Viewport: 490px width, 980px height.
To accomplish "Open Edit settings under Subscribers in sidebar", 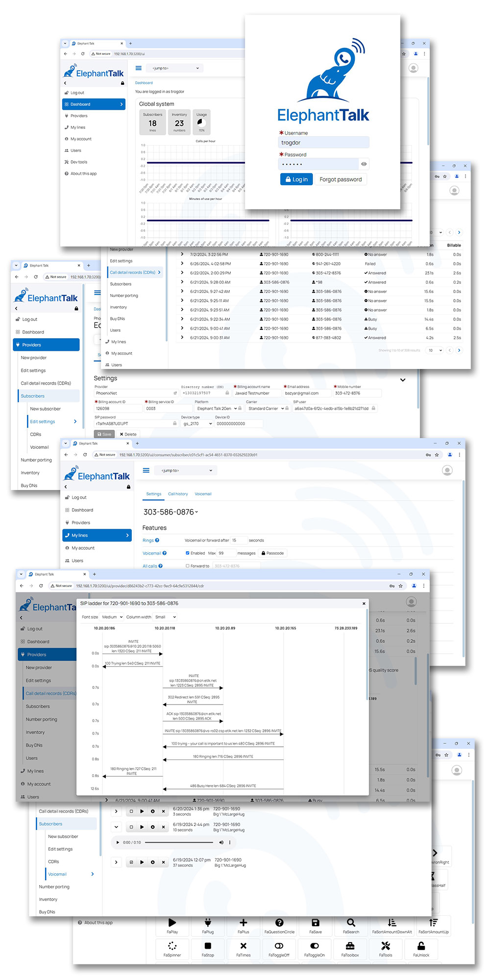I will tap(53, 421).
